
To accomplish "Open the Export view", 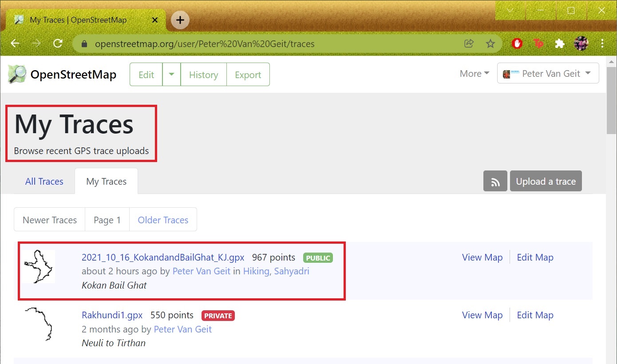I will pyautogui.click(x=248, y=75).
